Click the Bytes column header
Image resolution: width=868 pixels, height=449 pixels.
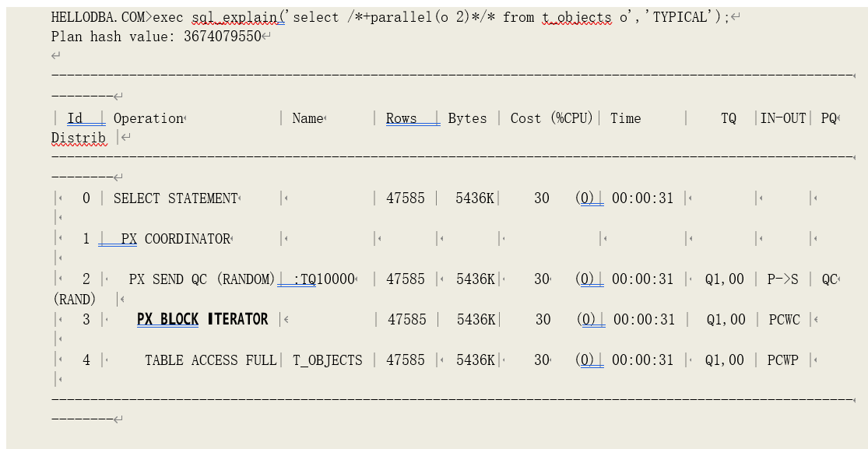[467, 118]
